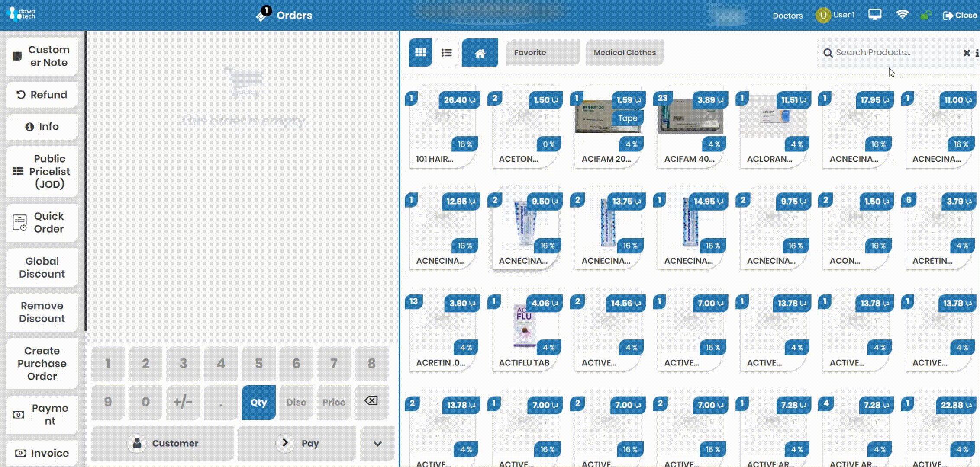
Task: Click Create Purchase Order
Action: coord(42,363)
